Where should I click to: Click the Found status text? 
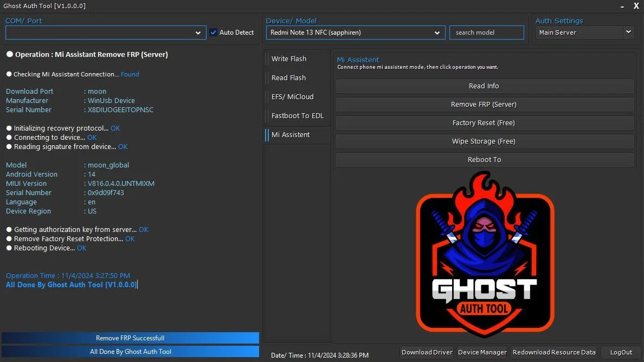(130, 74)
